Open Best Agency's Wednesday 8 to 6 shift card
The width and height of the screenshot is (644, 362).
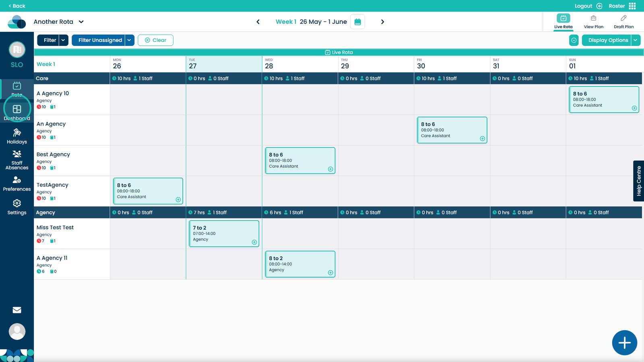(x=300, y=160)
